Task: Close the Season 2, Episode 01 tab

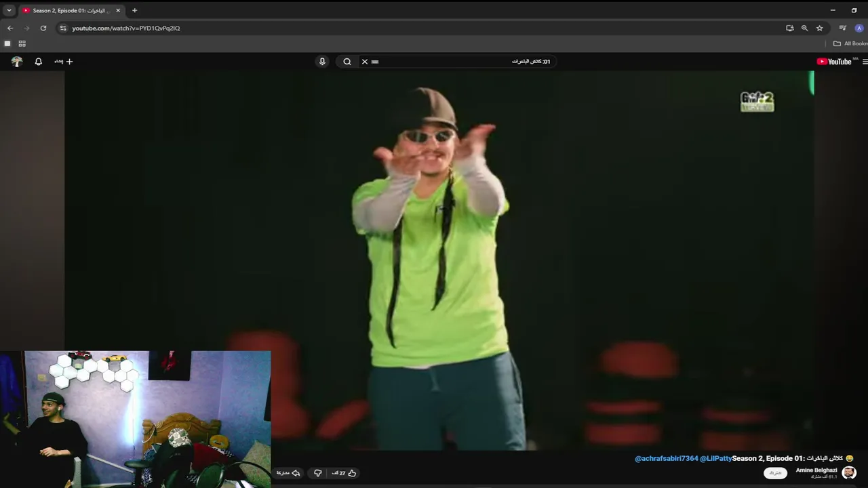Action: click(x=118, y=10)
